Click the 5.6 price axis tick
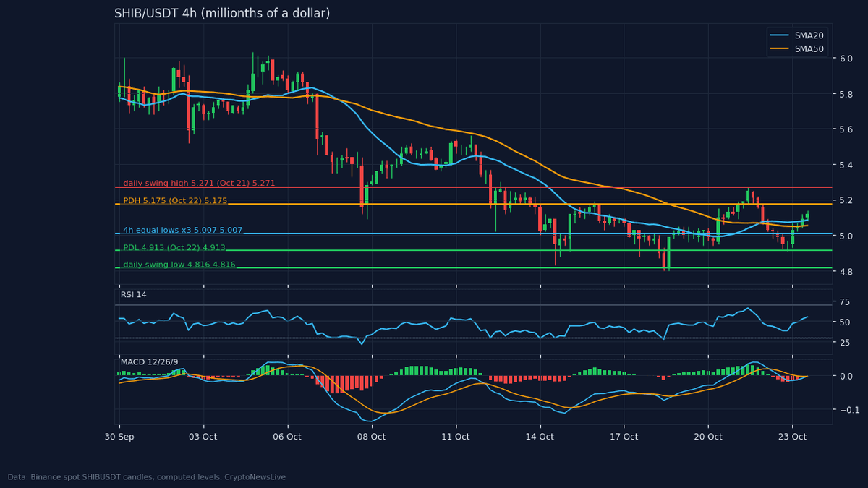This screenshot has width=868, height=488. pyautogui.click(x=846, y=129)
